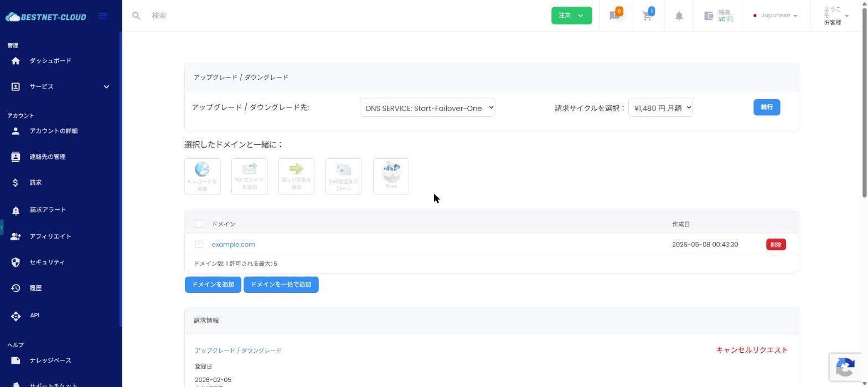Click the ドメイン column header
Screen dimensions: 868x387
coord(224,224)
